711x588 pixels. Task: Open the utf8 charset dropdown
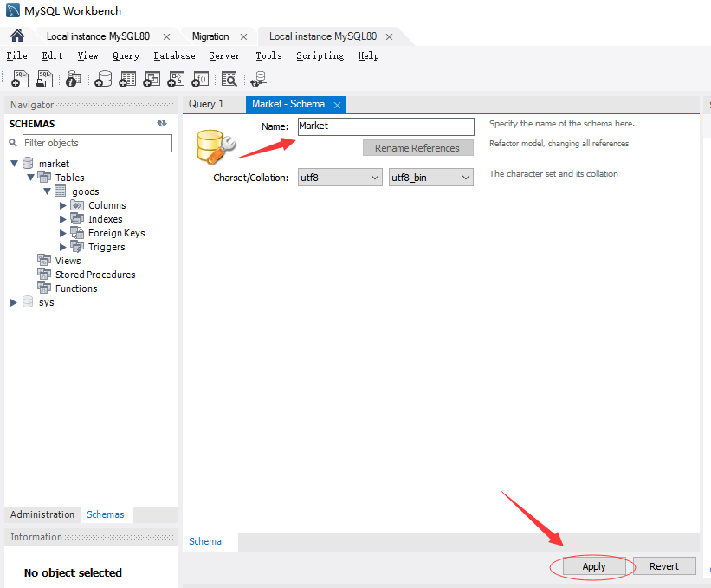click(340, 178)
